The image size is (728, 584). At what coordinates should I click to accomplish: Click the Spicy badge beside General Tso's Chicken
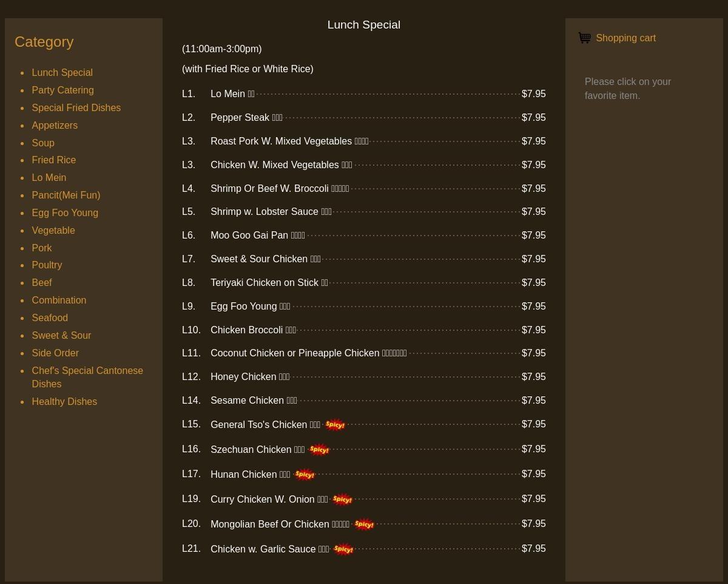click(x=335, y=425)
